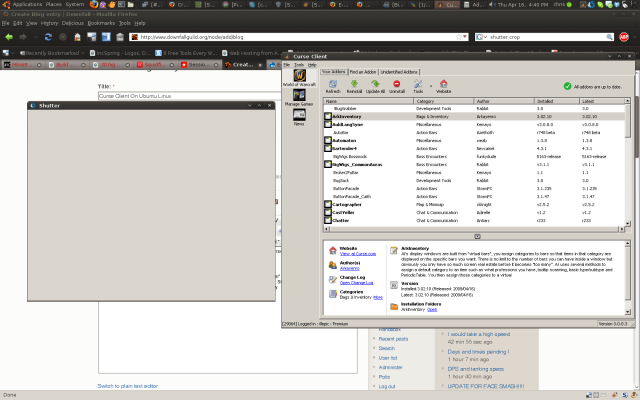This screenshot has height=400, width=640.
Task: Open dropdown arrow next to Tools toolbar button
Action: tap(431, 86)
